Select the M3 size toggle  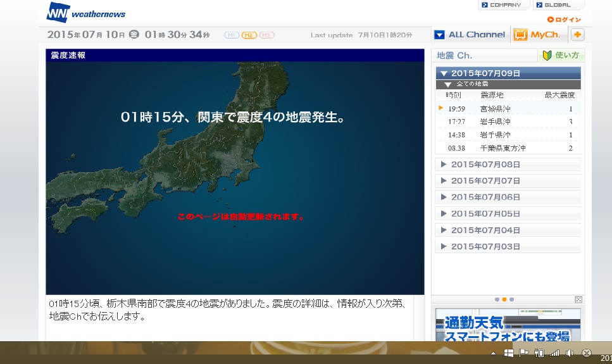(266, 35)
